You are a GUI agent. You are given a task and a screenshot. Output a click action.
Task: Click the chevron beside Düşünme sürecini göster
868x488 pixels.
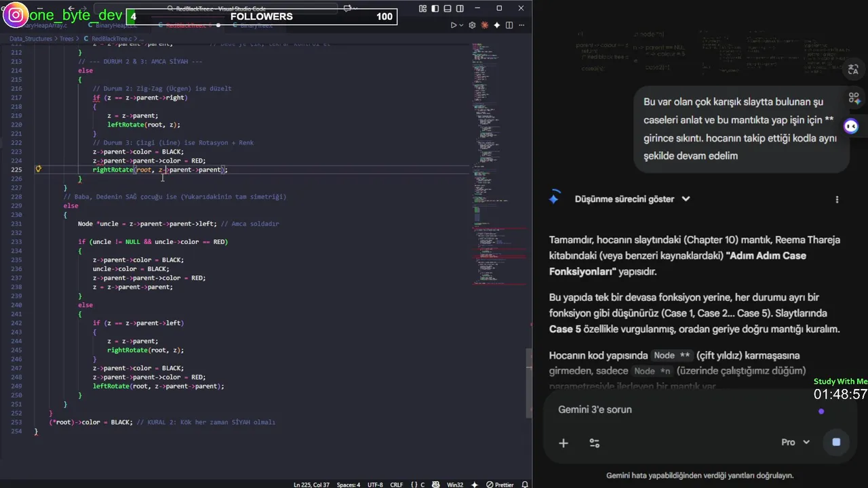(686, 199)
